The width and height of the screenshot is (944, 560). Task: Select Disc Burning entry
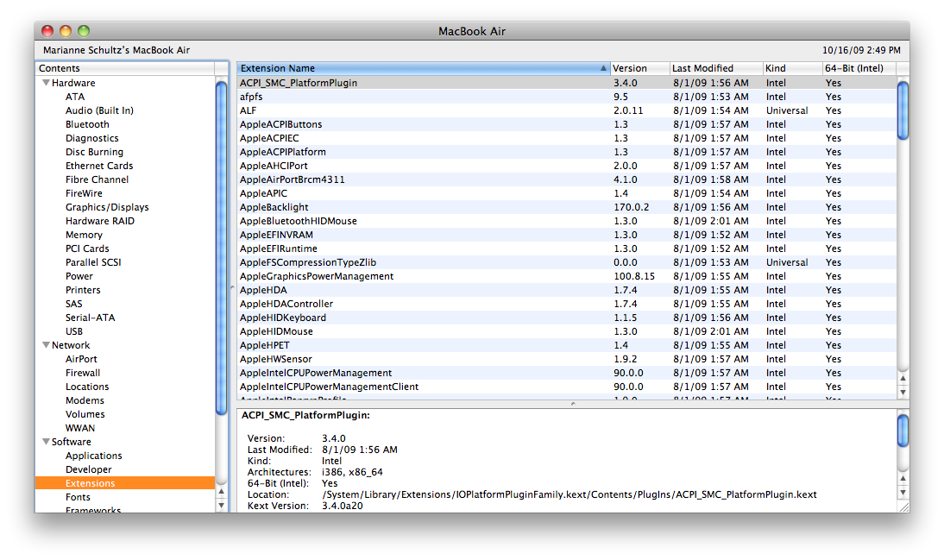point(95,153)
